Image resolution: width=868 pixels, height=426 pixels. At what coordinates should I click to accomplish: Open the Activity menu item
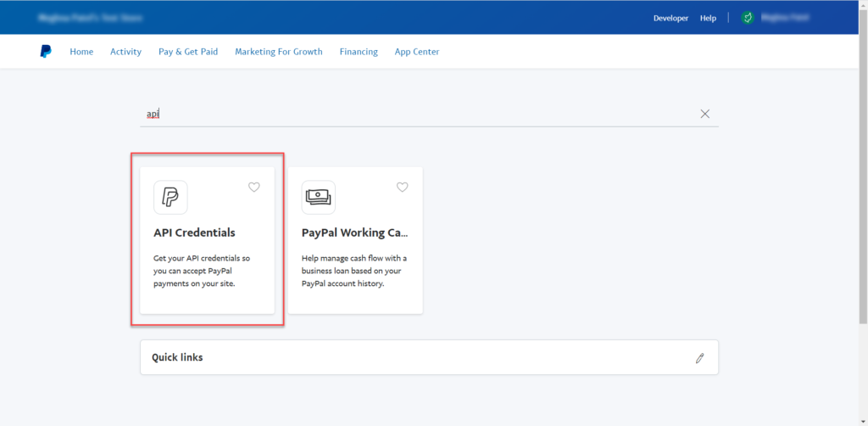(125, 52)
